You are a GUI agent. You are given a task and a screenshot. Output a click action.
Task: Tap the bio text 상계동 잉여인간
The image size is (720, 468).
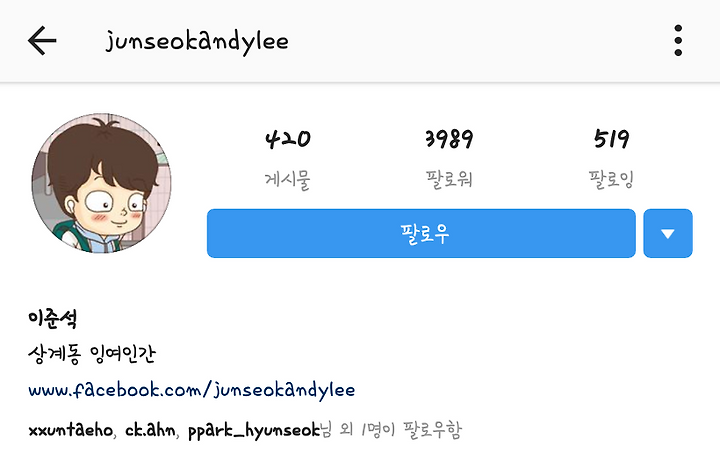[92, 354]
